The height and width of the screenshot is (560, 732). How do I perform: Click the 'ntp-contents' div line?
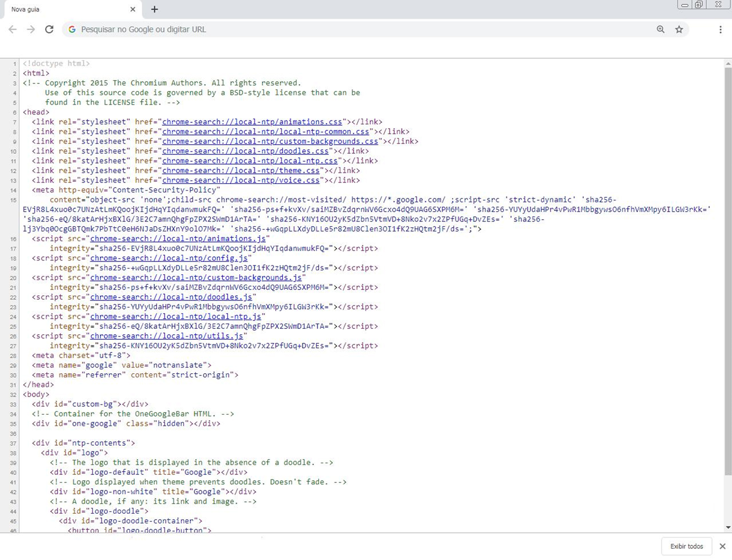[83, 443]
